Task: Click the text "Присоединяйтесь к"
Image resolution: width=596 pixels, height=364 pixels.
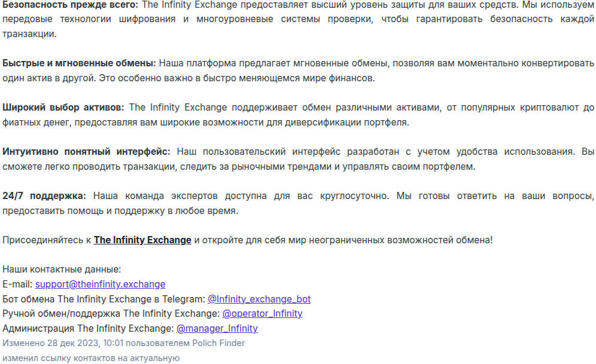Action: [x=47, y=240]
